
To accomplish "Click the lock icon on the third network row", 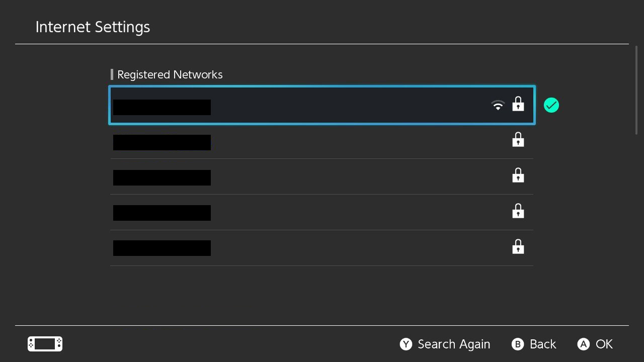I will (518, 175).
